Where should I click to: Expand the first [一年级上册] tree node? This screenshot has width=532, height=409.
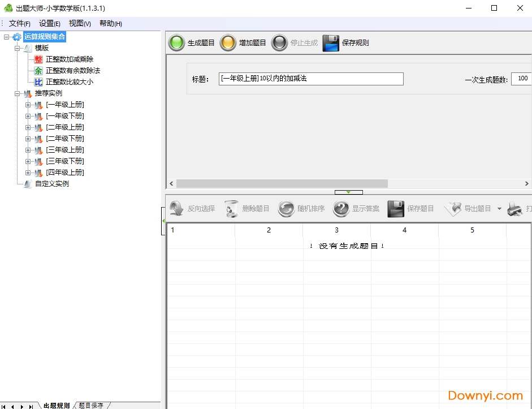28,105
